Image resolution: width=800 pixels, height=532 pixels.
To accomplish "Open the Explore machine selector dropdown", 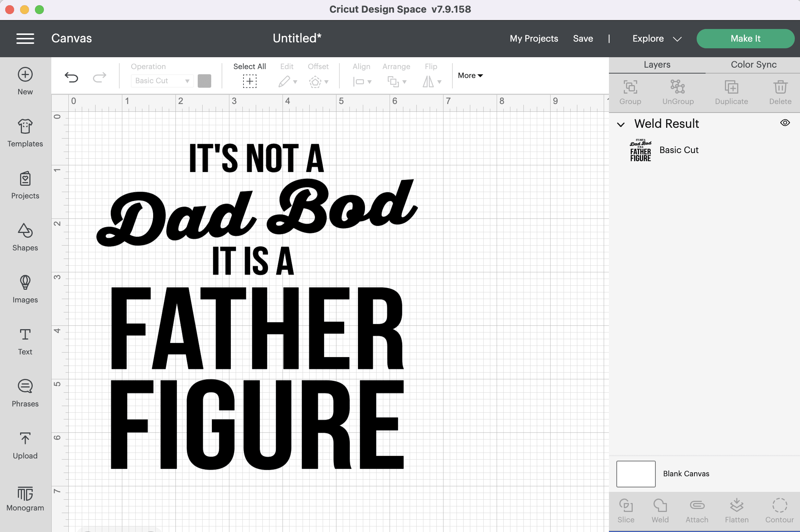I will pyautogui.click(x=657, y=39).
